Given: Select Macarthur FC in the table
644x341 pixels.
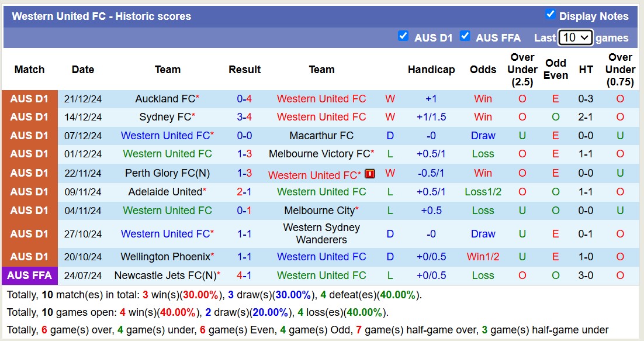Looking at the screenshot, I should 321,136.
